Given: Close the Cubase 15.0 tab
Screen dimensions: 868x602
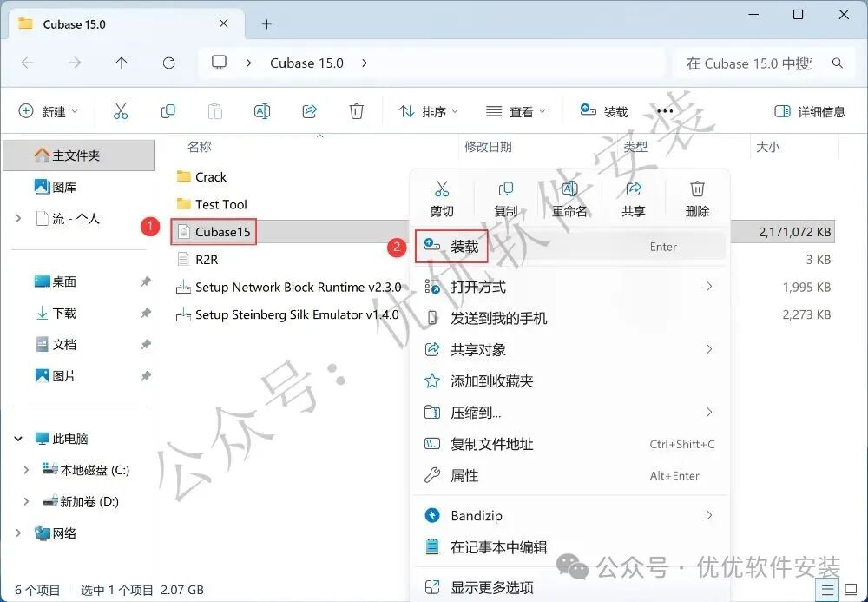Looking at the screenshot, I should point(224,23).
